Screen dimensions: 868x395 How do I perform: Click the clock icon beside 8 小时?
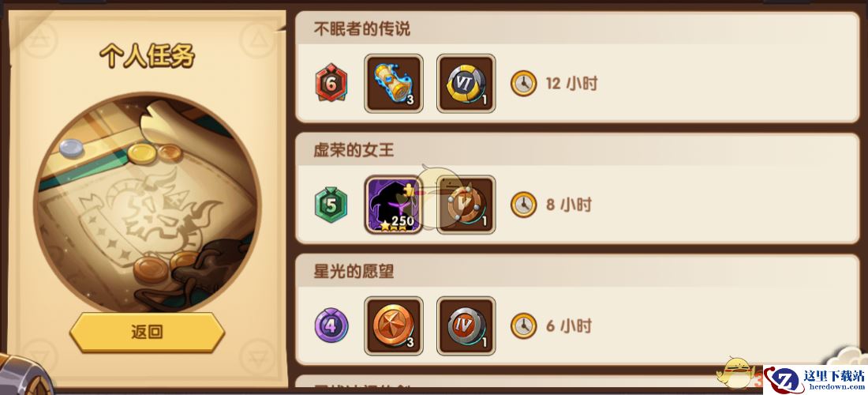tap(523, 205)
